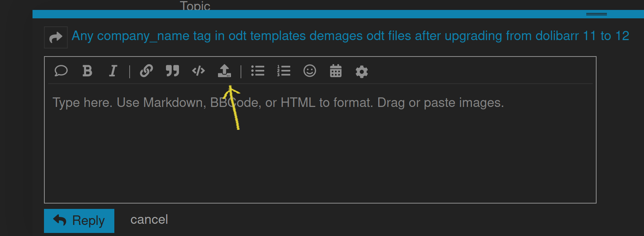The width and height of the screenshot is (644, 236).
Task: Start a numbered list from toolbar
Action: pyautogui.click(x=284, y=71)
